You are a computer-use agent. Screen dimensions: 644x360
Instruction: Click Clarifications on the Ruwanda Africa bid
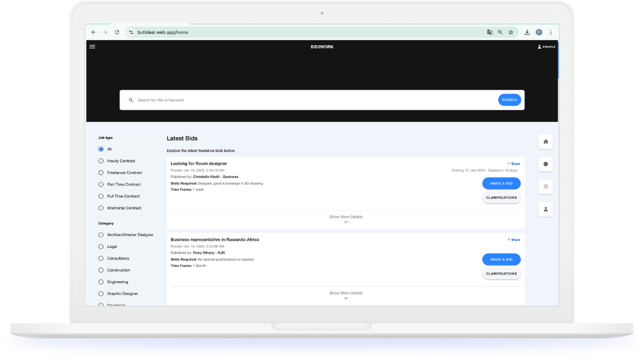pyautogui.click(x=501, y=274)
